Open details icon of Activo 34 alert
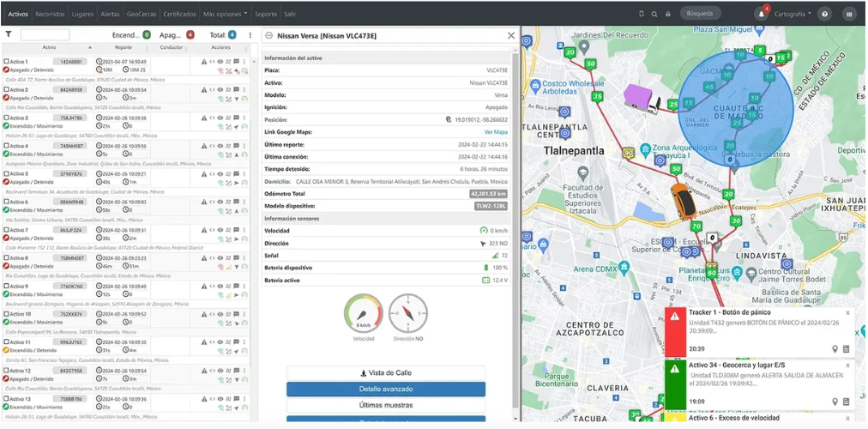The height and width of the screenshot is (429, 868). pos(846,402)
